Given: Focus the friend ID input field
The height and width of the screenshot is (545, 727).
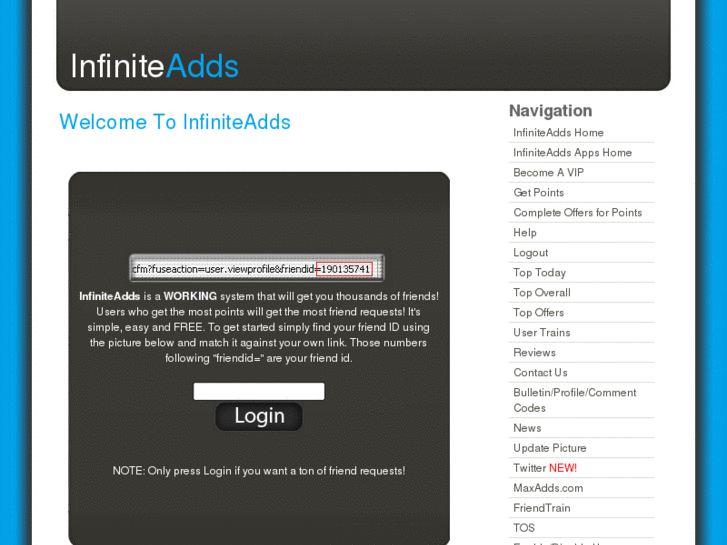Looking at the screenshot, I should coord(259,391).
